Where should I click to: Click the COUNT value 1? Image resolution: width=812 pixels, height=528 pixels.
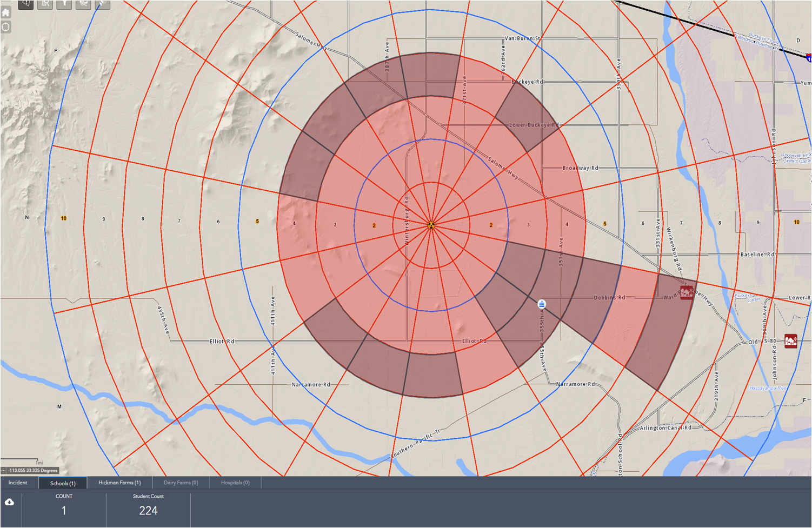pyautogui.click(x=64, y=511)
